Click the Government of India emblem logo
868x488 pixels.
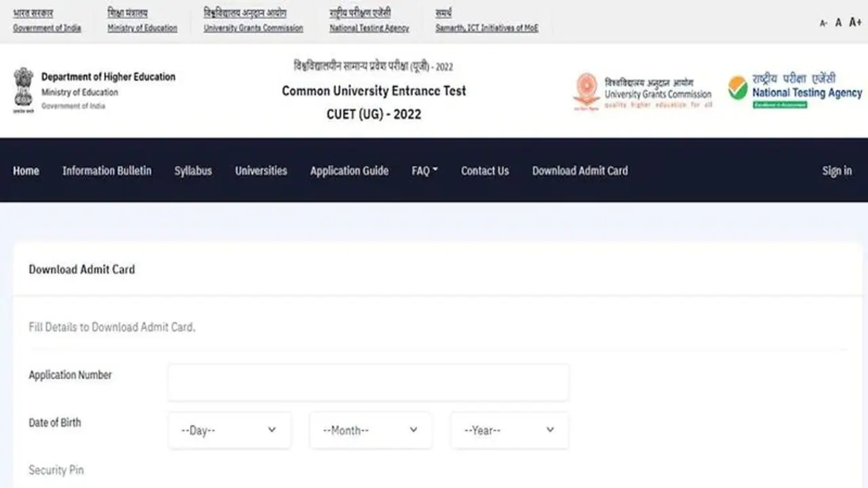click(x=22, y=90)
